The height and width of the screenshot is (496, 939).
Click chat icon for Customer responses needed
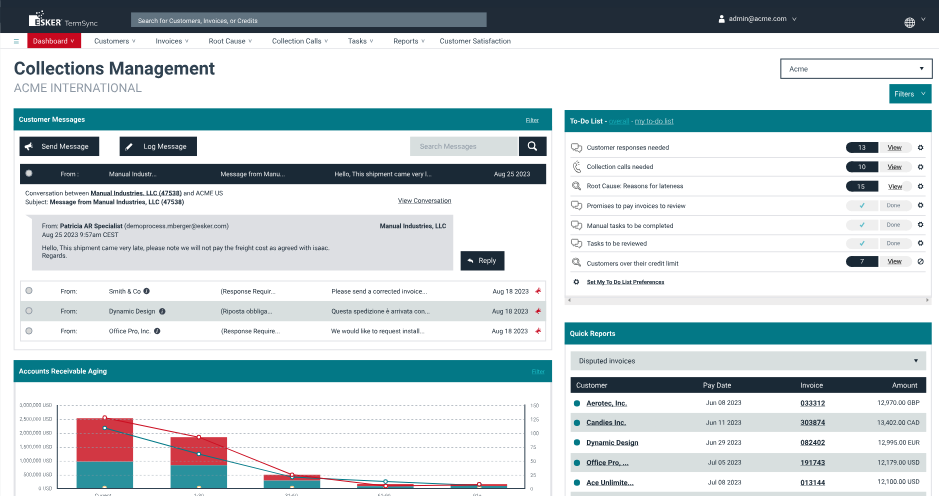[576, 147]
